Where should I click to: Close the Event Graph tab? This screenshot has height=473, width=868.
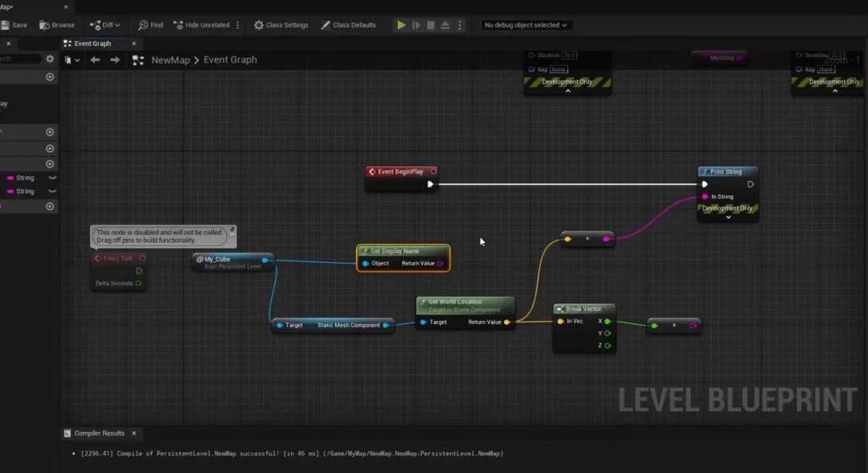click(x=134, y=43)
